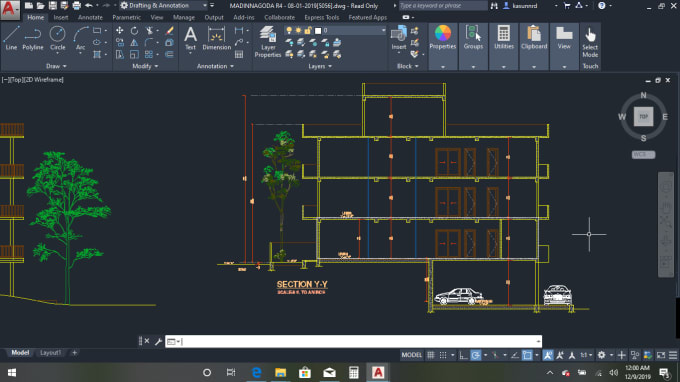Image resolution: width=680 pixels, height=382 pixels.
Task: Click the Hatch tool in Draw panel
Action: 97,54
